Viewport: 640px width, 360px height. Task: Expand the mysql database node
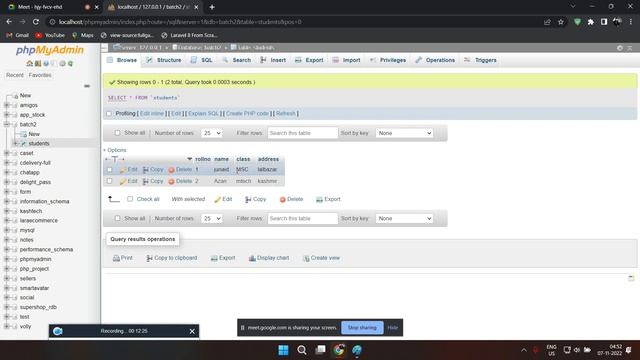(7, 230)
